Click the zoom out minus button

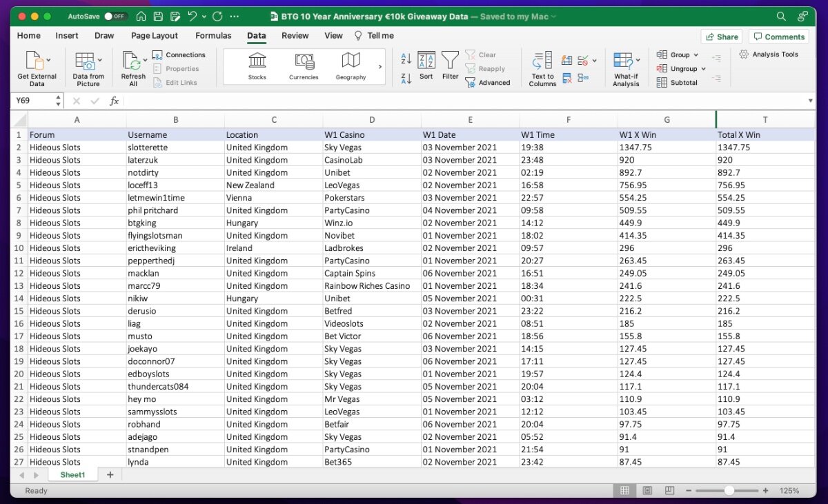click(x=688, y=491)
